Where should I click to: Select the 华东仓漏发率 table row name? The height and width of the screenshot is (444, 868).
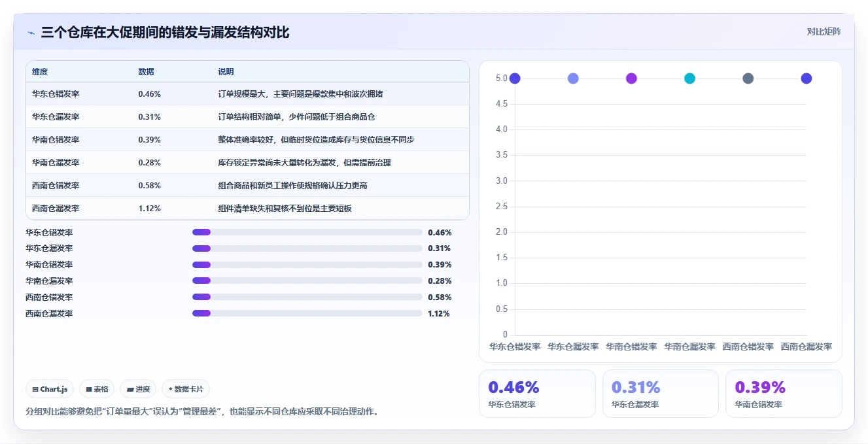(56, 117)
